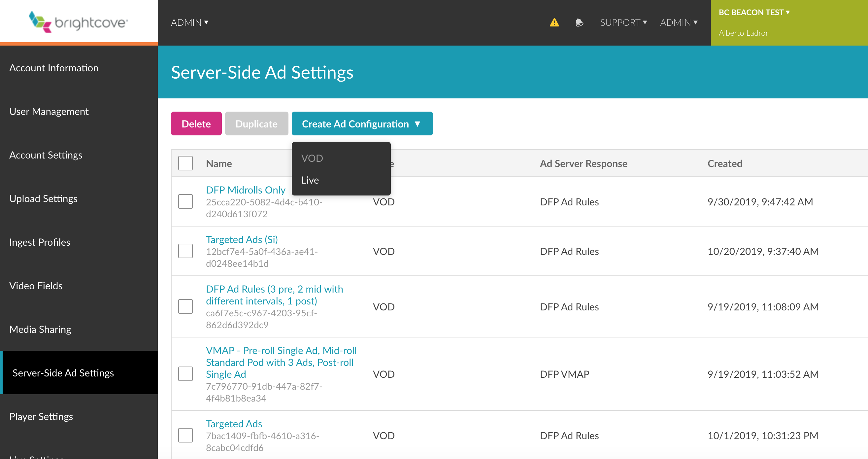Click the date 9/30/2019, 9:47:42 AM
Screen dimensions: 868x459
760,202
